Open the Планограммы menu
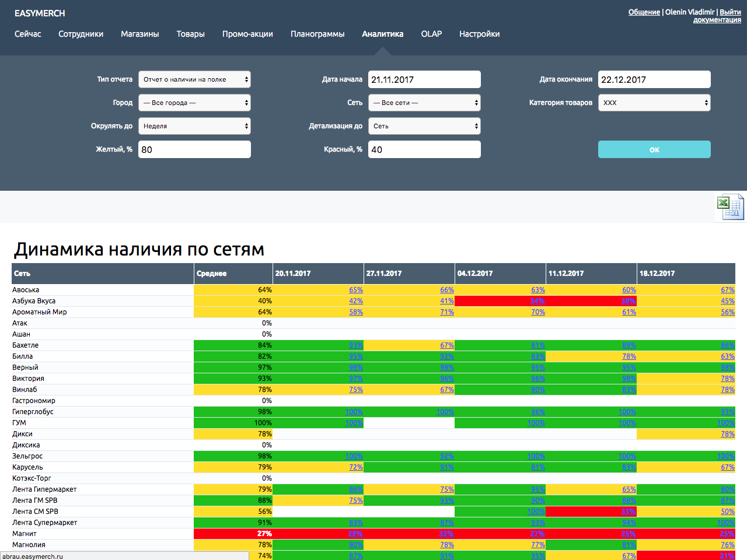 (x=317, y=34)
